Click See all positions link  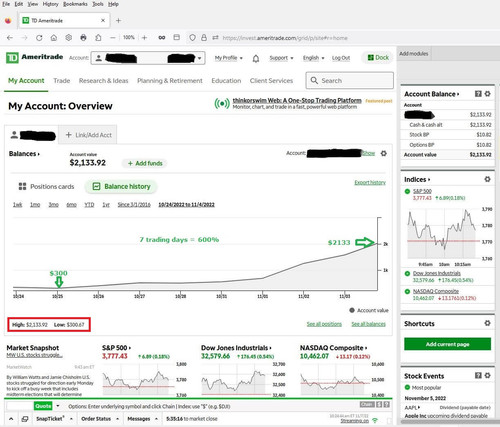324,324
